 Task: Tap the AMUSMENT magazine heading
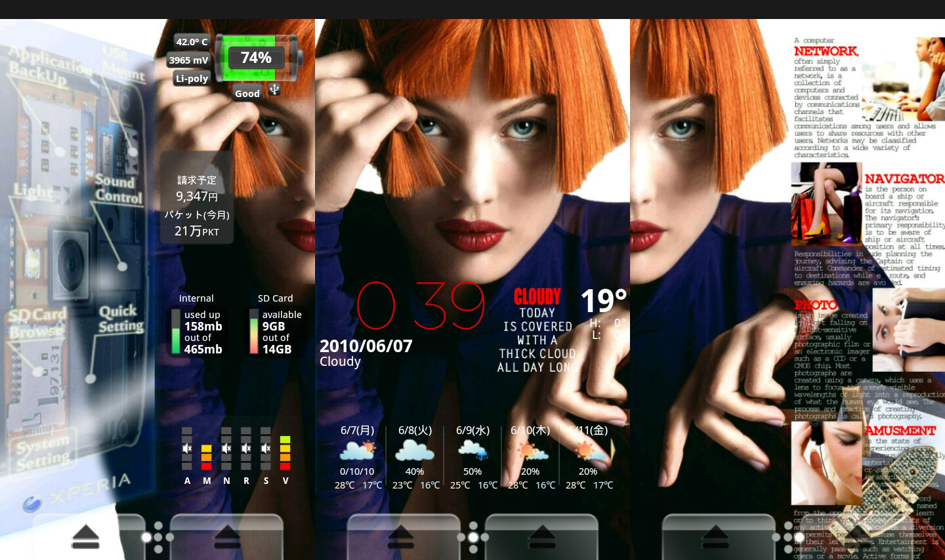[x=900, y=431]
